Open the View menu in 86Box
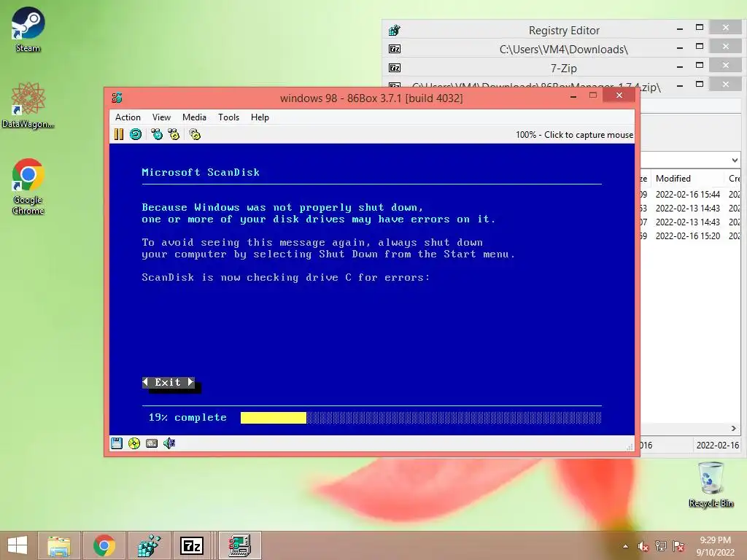Screen dimensions: 747x560 pos(161,117)
